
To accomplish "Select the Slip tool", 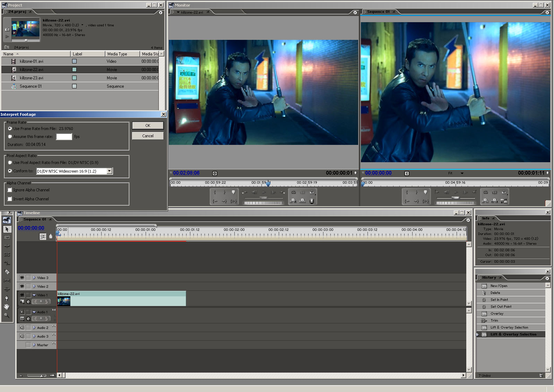I will pyautogui.click(x=7, y=281).
